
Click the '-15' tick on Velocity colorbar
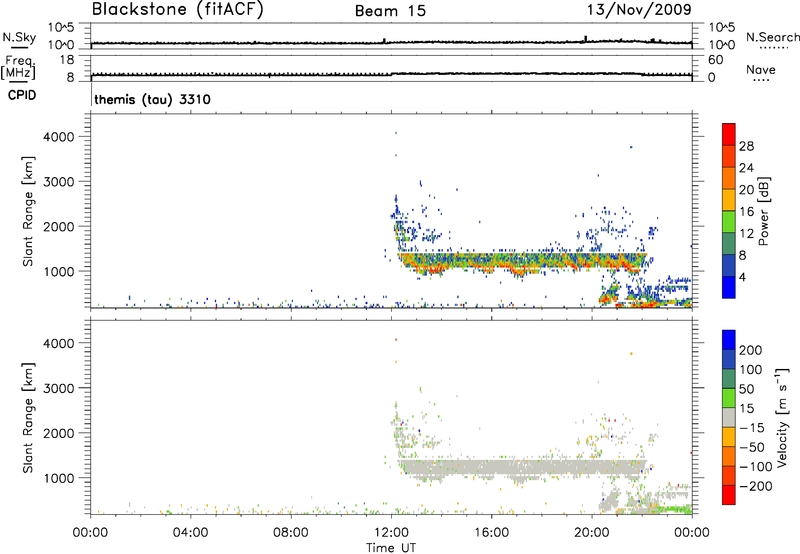click(751, 428)
